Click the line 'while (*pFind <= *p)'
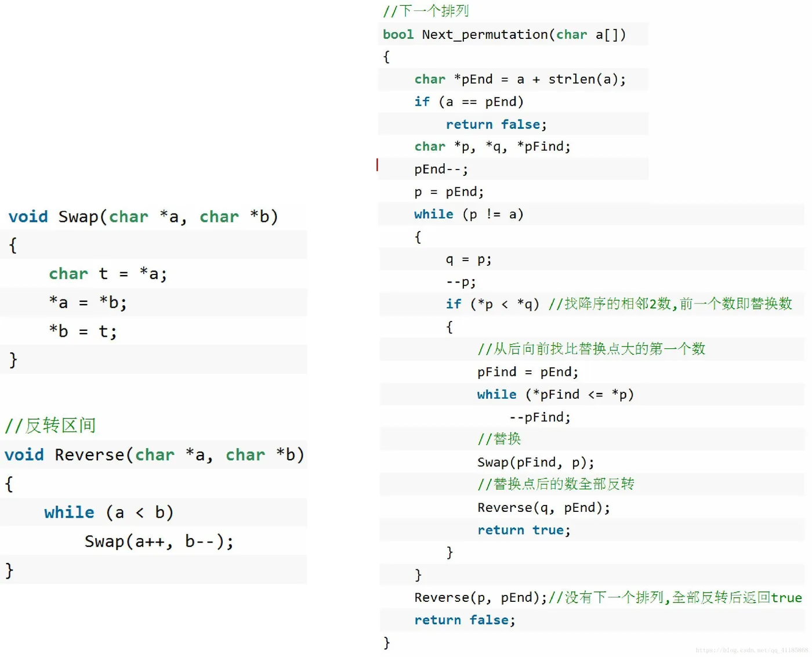Viewport: 812px width, 657px height. [x=556, y=394]
